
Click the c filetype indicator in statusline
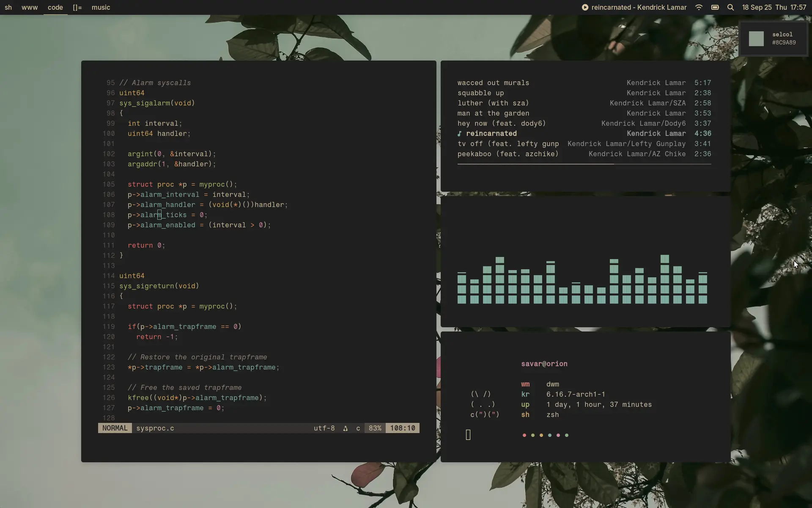[358, 428]
